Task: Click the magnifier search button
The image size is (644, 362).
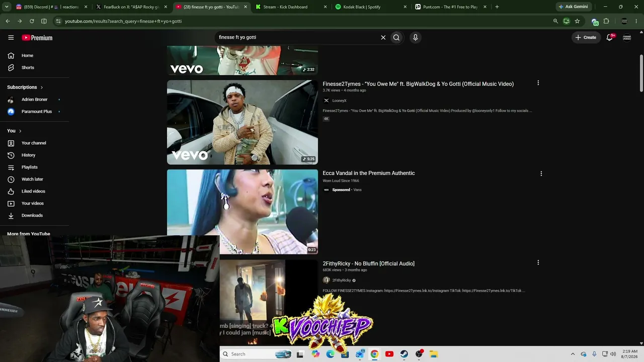Action: coord(396,37)
